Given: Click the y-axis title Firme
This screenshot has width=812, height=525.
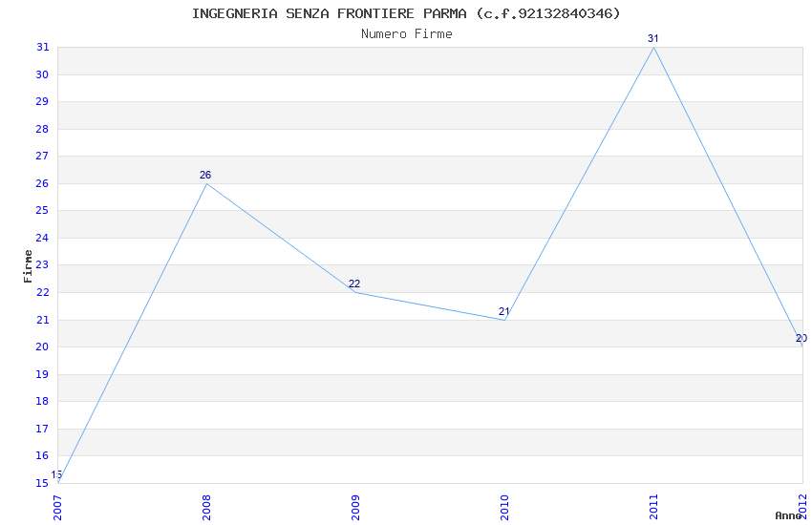Looking at the screenshot, I should point(28,266).
